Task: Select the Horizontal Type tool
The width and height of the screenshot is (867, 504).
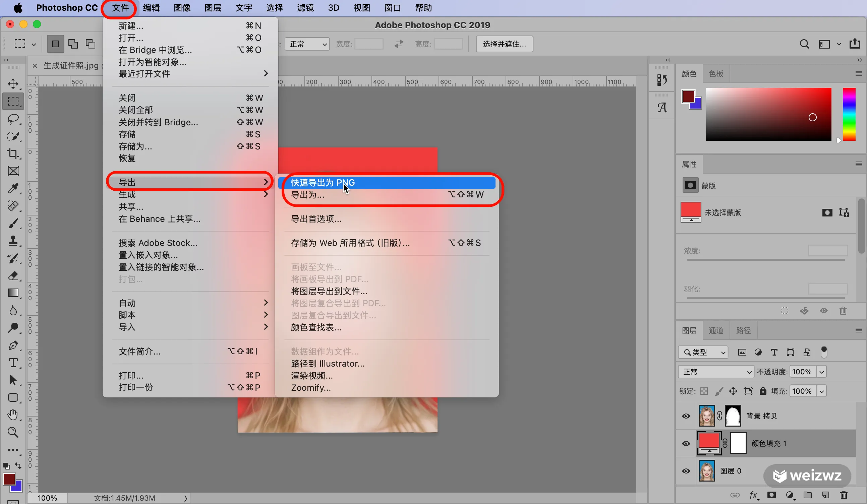Action: (x=13, y=363)
